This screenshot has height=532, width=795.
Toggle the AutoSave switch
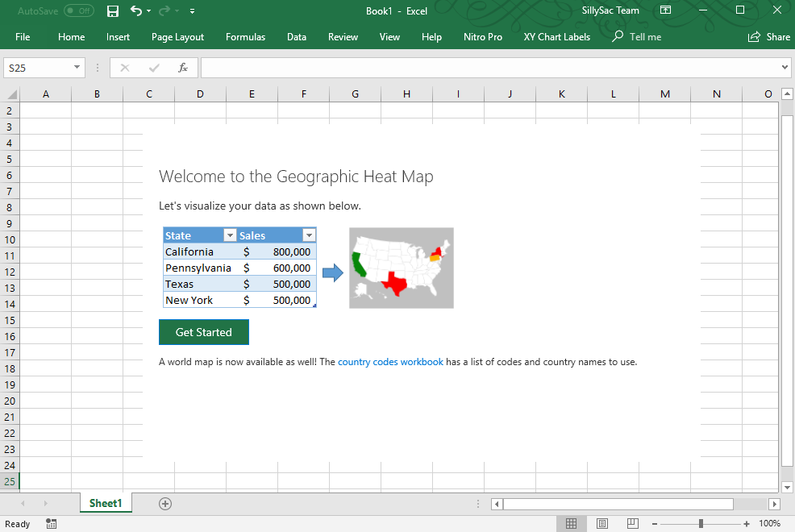[78, 11]
